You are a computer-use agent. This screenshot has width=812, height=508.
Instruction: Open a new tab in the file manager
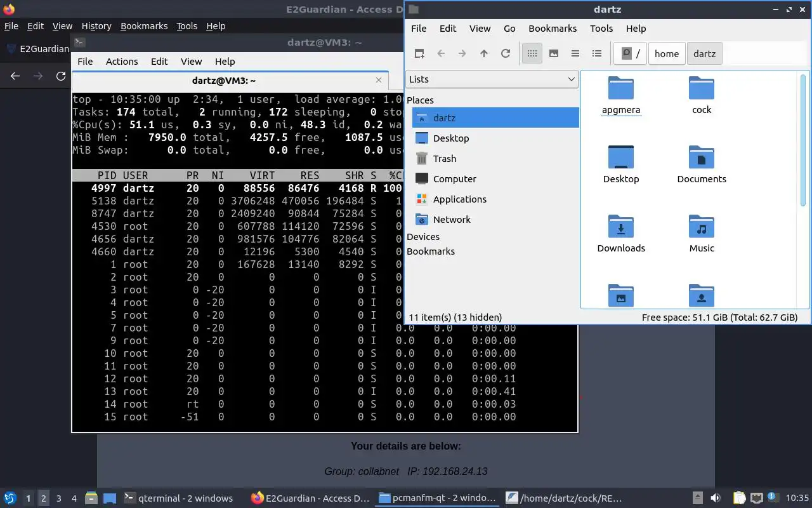[419, 54]
